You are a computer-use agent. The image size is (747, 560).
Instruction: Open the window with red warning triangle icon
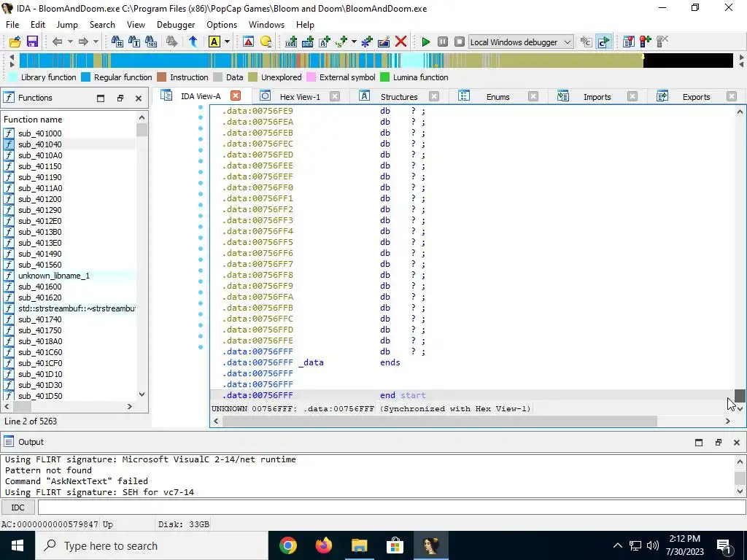248,42
